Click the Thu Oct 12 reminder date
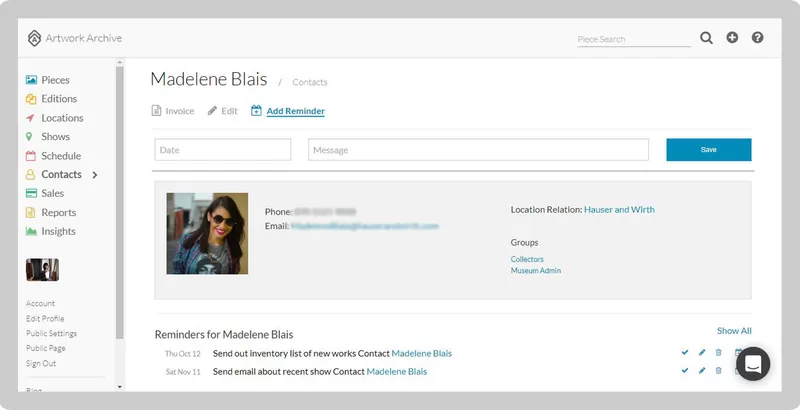The width and height of the screenshot is (800, 410). [x=183, y=353]
